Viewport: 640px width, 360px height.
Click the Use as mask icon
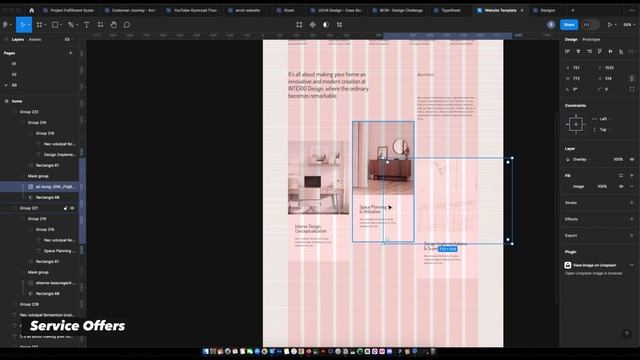[326, 25]
